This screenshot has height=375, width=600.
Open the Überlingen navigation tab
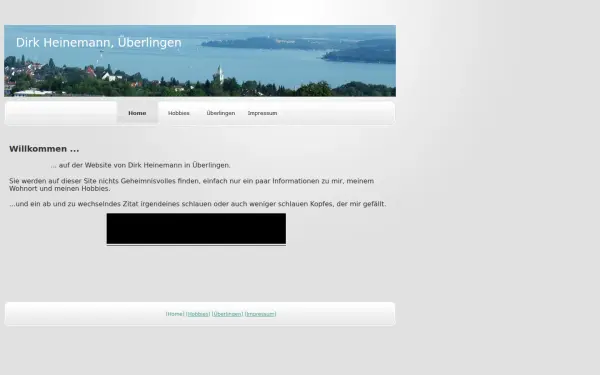[221, 113]
